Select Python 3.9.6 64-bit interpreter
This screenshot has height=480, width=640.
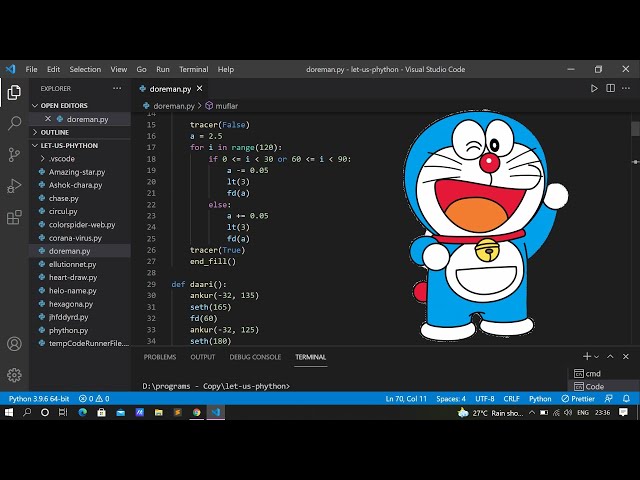pos(39,399)
